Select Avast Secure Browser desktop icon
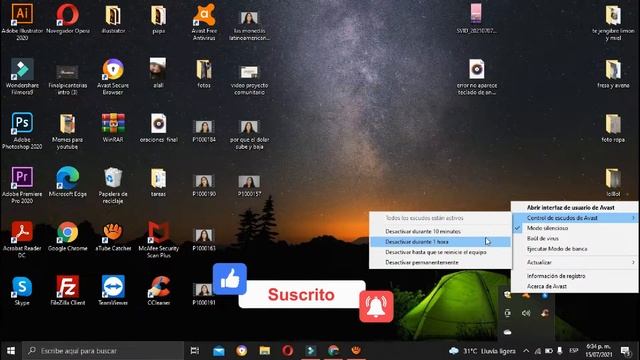This screenshot has height=360, width=640. pyautogui.click(x=113, y=76)
